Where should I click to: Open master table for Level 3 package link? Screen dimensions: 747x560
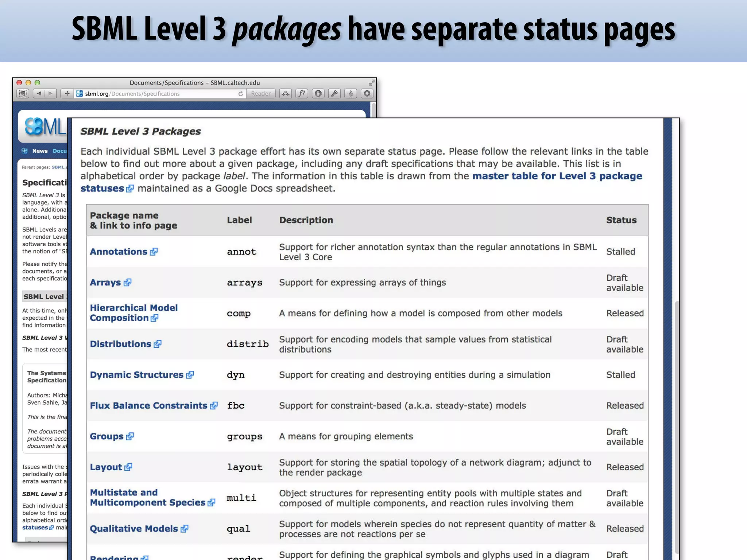(557, 176)
